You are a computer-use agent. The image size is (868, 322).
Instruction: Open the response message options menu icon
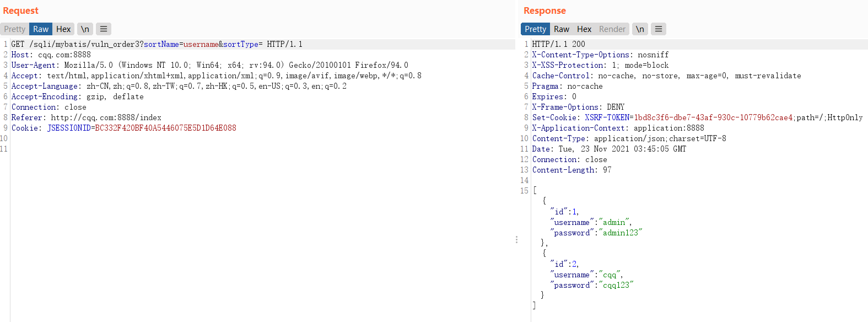point(659,29)
